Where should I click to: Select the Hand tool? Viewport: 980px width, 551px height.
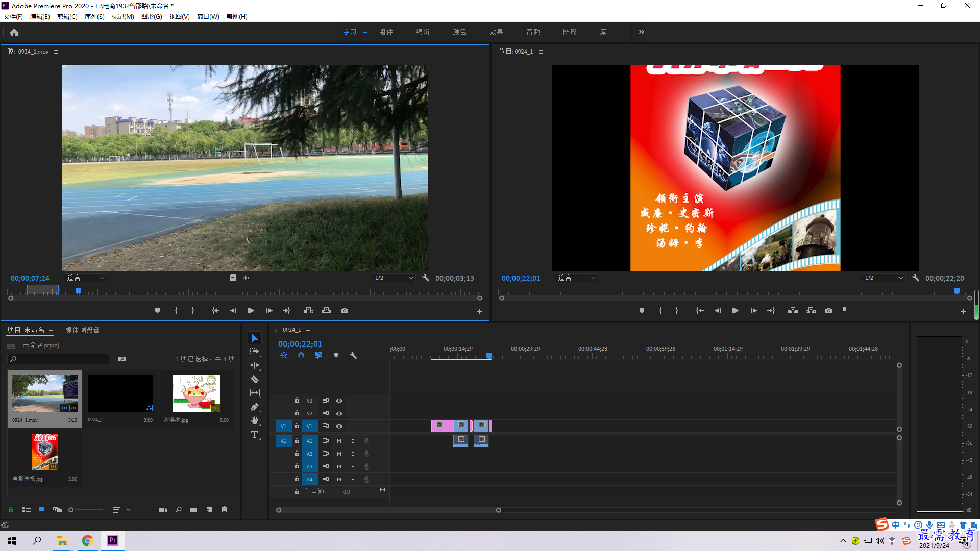pos(255,420)
